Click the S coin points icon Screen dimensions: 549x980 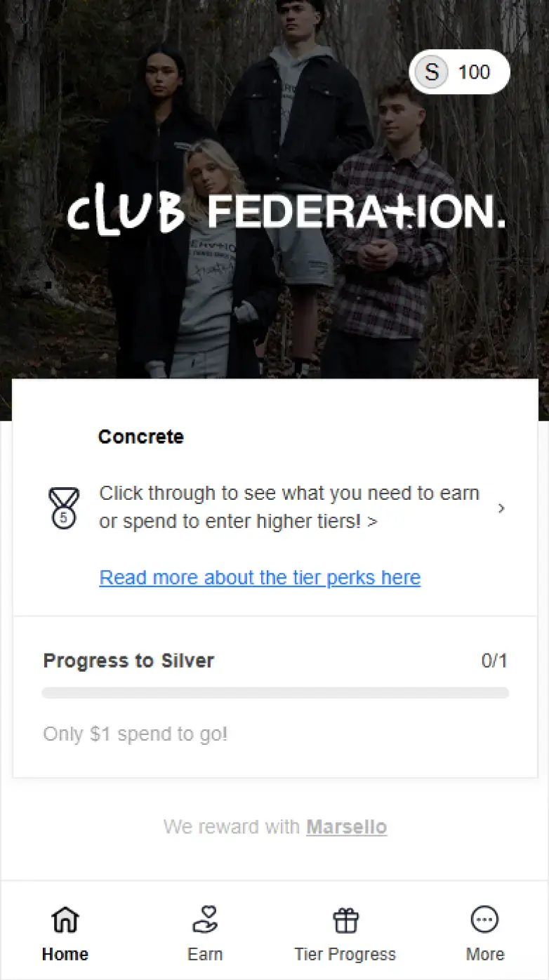[431, 72]
